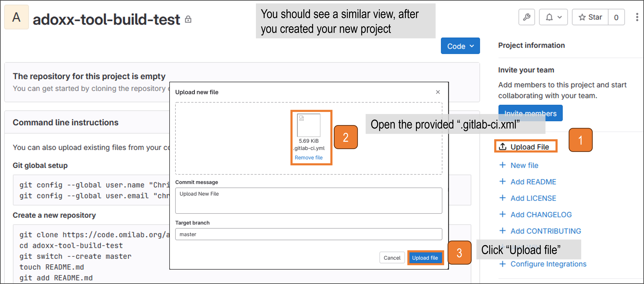
Task: Click the upload arrow icon beside Upload File
Action: click(x=502, y=147)
